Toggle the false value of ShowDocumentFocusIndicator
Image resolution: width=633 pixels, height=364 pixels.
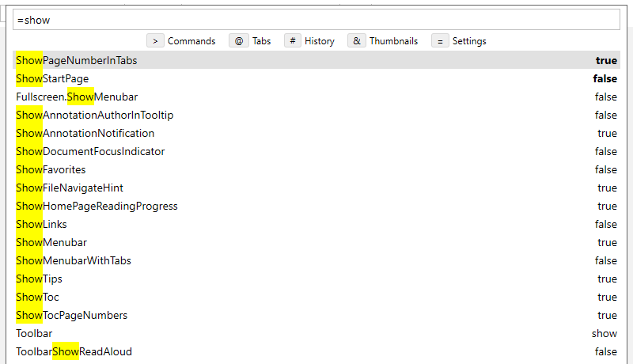605,151
